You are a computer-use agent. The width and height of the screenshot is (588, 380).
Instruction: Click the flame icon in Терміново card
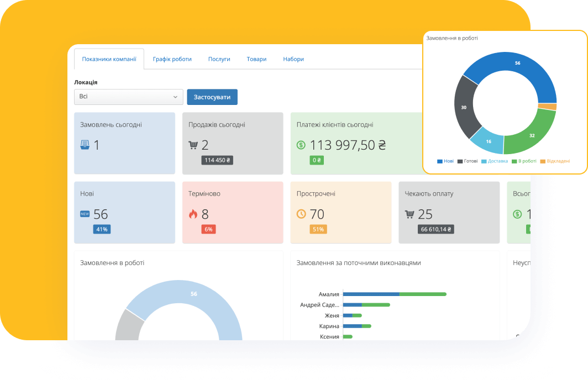click(x=193, y=214)
